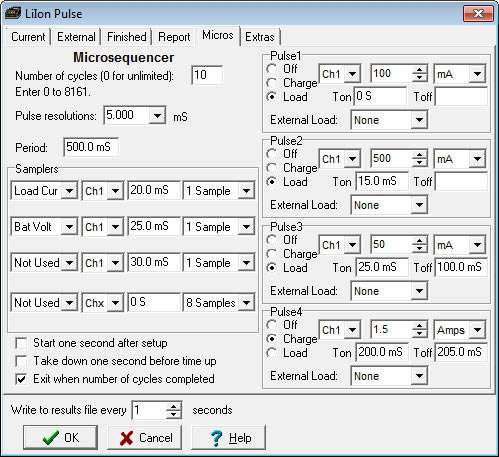The width and height of the screenshot is (499, 457).
Task: Turn Pulse3 Off
Action: [x=272, y=240]
